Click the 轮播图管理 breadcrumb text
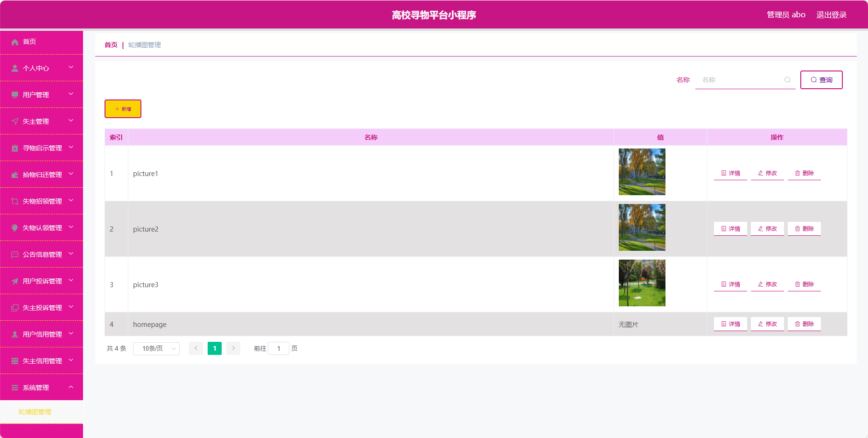Viewport: 868px width, 438px height. tap(145, 45)
